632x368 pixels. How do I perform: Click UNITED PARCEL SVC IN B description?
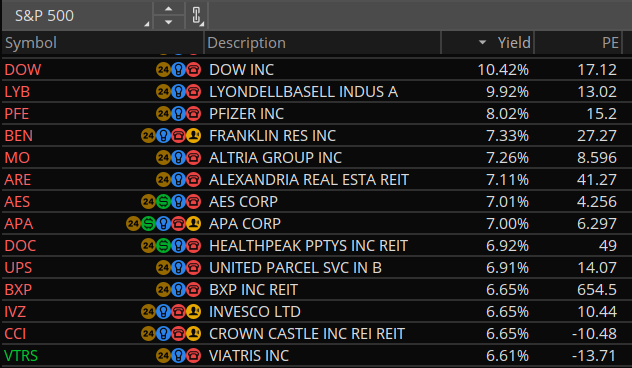coord(295,268)
